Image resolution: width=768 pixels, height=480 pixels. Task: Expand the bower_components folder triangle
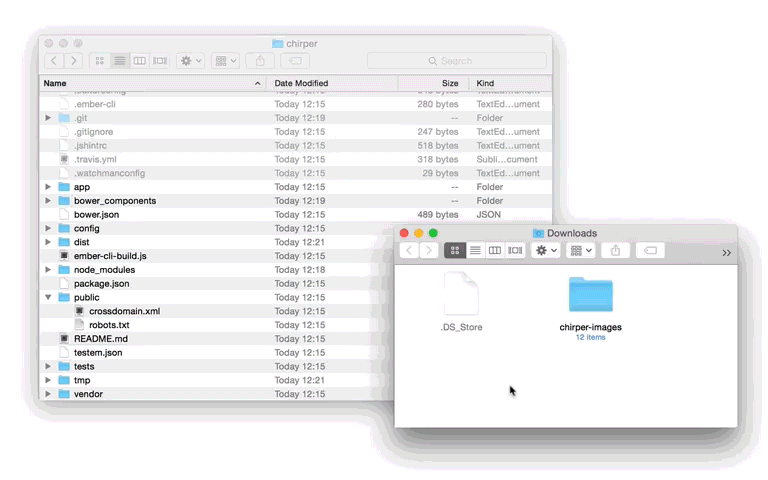point(48,201)
